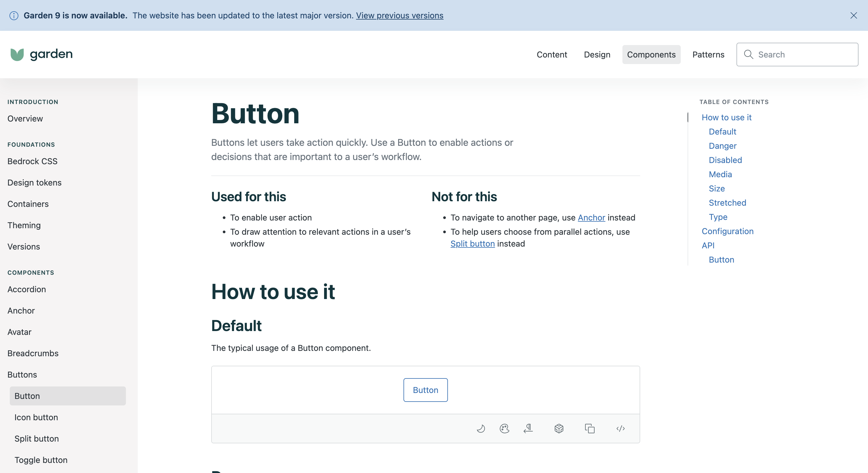The image size is (868, 473).
Task: Click the search magnifier icon
Action: click(x=748, y=54)
